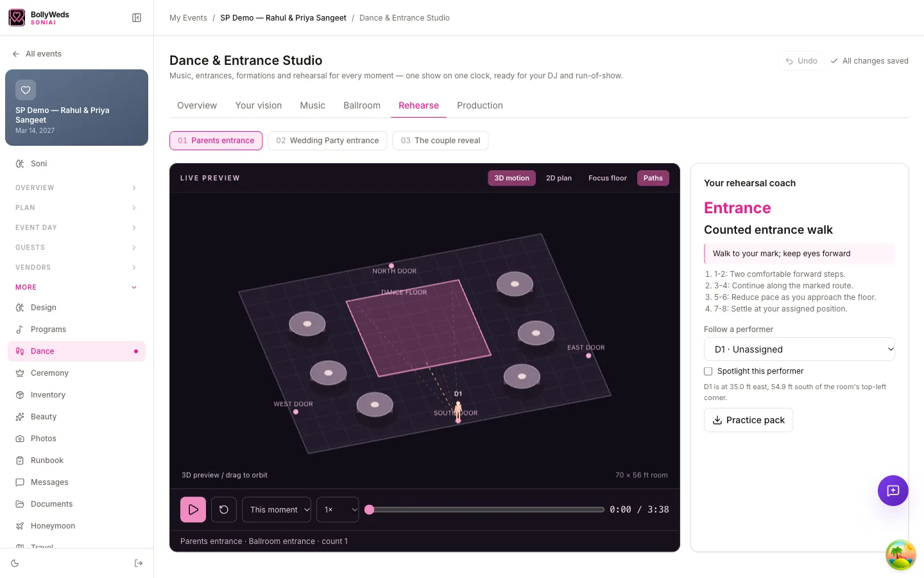Click the Undo button
The height and width of the screenshot is (578, 924).
(801, 61)
